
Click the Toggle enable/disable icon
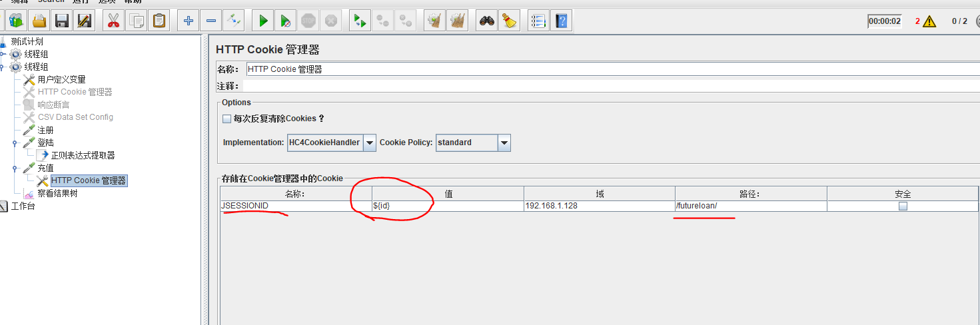(x=234, y=21)
